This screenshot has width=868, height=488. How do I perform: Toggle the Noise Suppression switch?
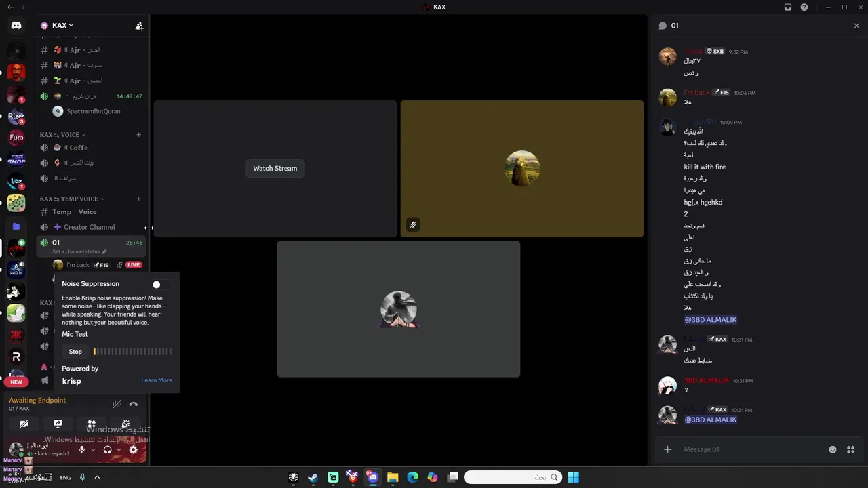161,285
